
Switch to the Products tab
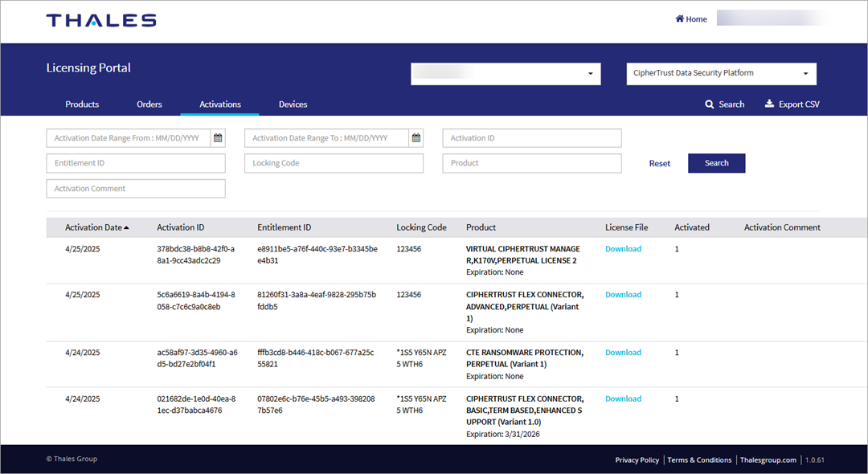[82, 104]
